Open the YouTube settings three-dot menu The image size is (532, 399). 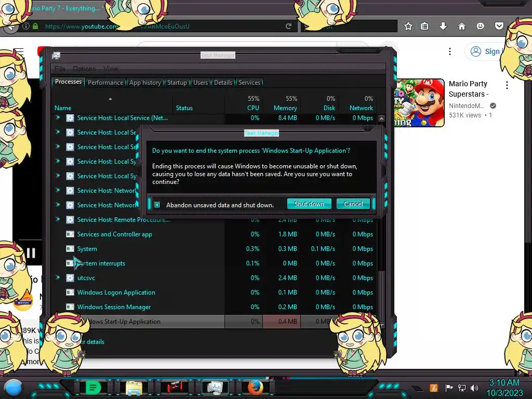click(450, 51)
